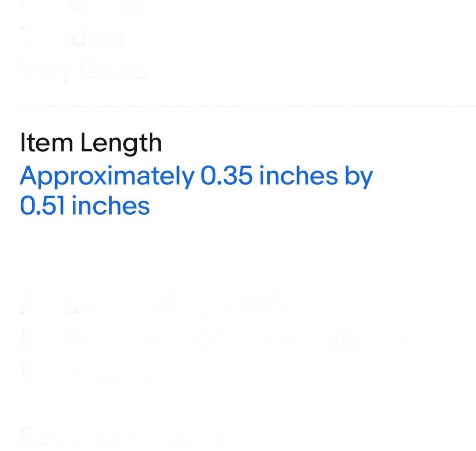Viewport: 476px width, 451px height.
Task: Select the word 'Approximately' in the blue link
Action: pos(107,177)
